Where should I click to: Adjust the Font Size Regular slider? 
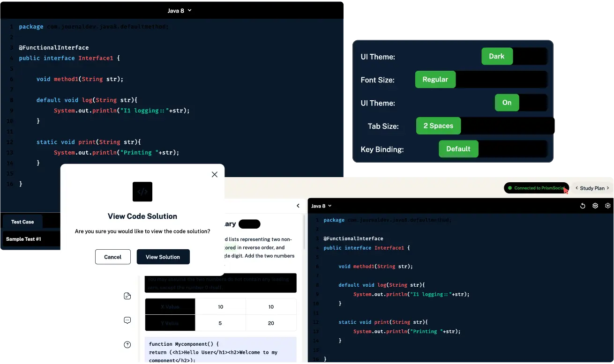click(435, 80)
